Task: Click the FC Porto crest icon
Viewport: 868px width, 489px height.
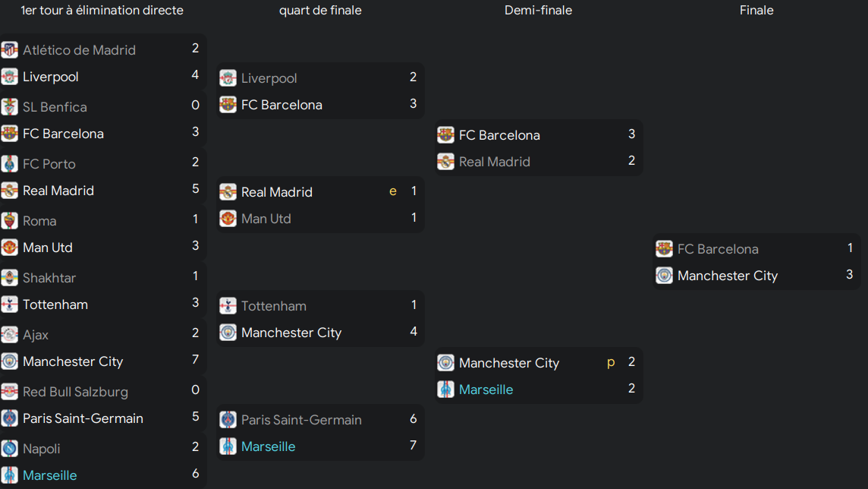Action: (x=9, y=164)
